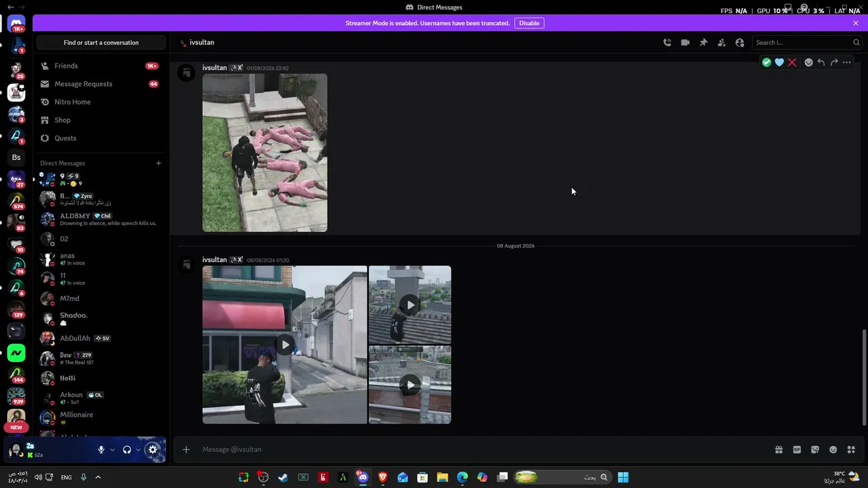Send a gift via gift icon

point(779,449)
